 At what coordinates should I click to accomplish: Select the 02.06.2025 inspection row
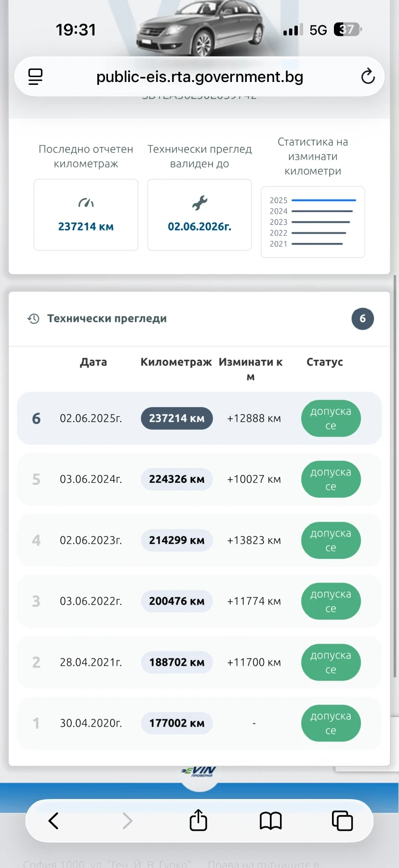pyautogui.click(x=91, y=419)
